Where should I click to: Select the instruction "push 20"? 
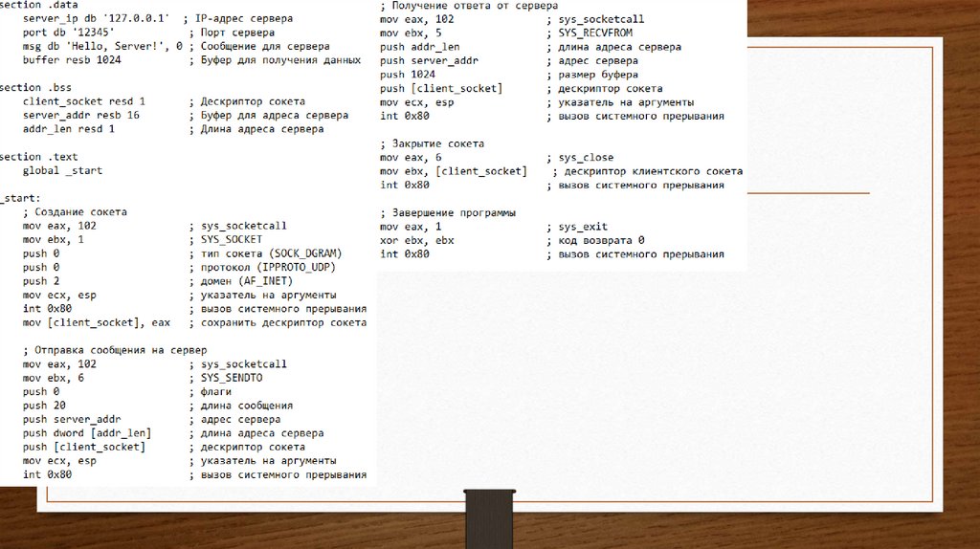pos(44,406)
